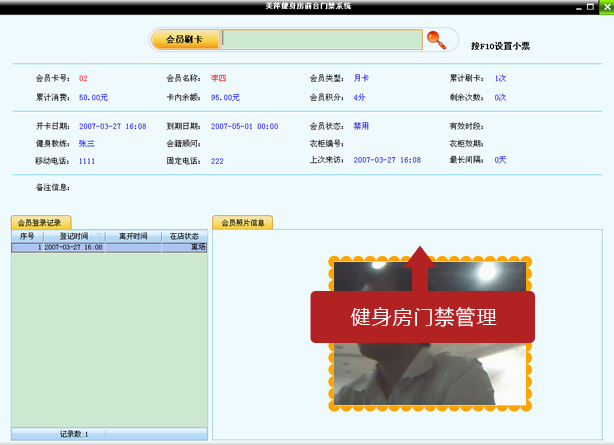This screenshot has height=445, width=614.
Task: Open the 会员照片信息 tab
Action: [x=242, y=223]
